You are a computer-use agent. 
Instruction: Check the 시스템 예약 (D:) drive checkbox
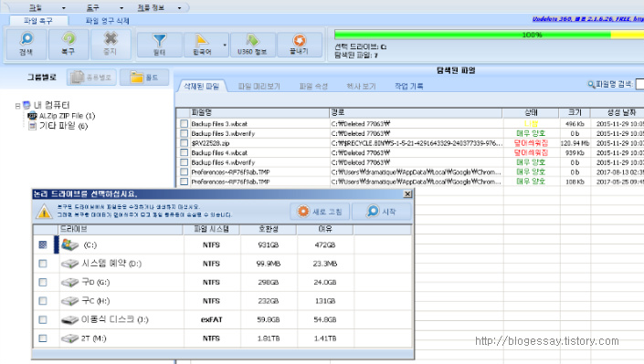click(x=43, y=264)
